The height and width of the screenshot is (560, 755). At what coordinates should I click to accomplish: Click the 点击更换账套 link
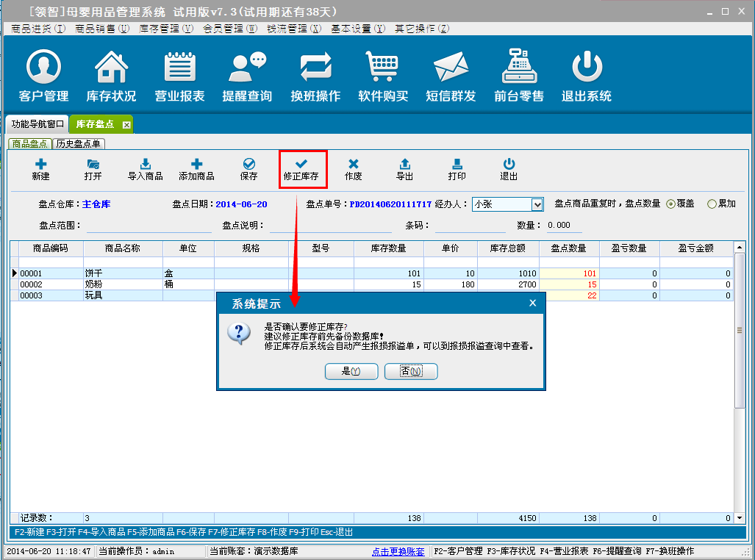[x=398, y=551]
